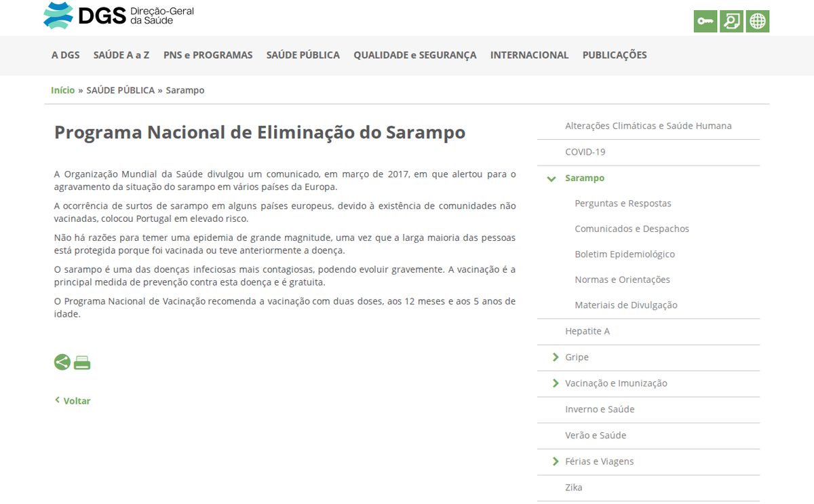Open the Gripe sidebar link

[x=577, y=357]
